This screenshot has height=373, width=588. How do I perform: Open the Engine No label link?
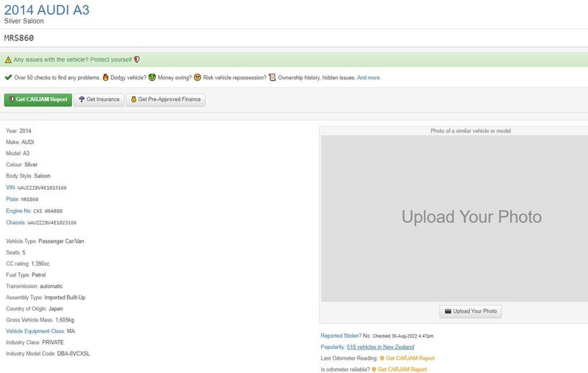click(18, 211)
